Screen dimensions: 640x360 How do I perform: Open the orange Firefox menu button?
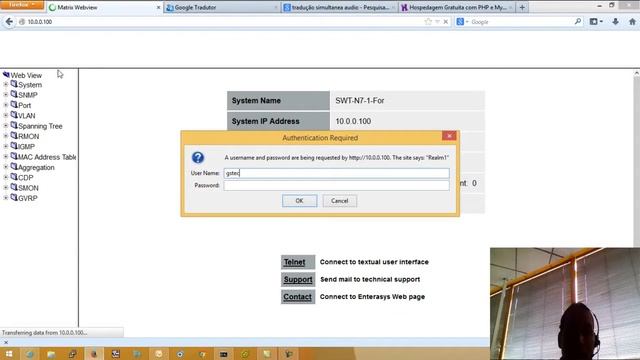[x=22, y=5]
